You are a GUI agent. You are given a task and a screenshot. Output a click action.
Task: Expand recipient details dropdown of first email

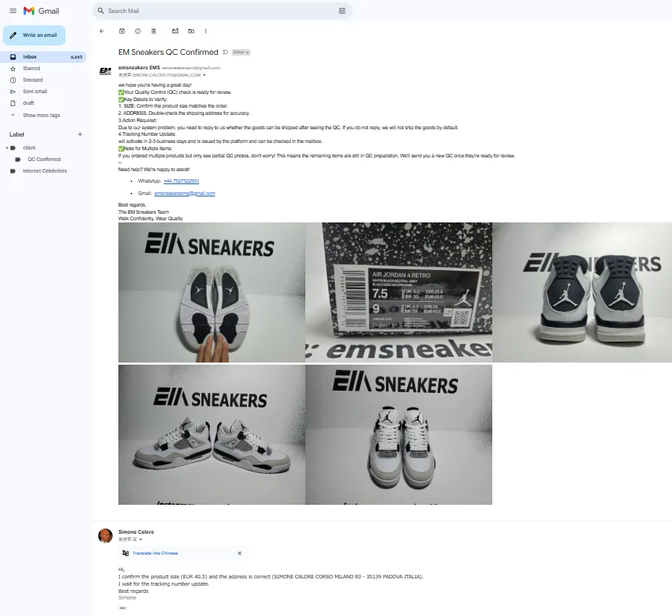pos(204,75)
